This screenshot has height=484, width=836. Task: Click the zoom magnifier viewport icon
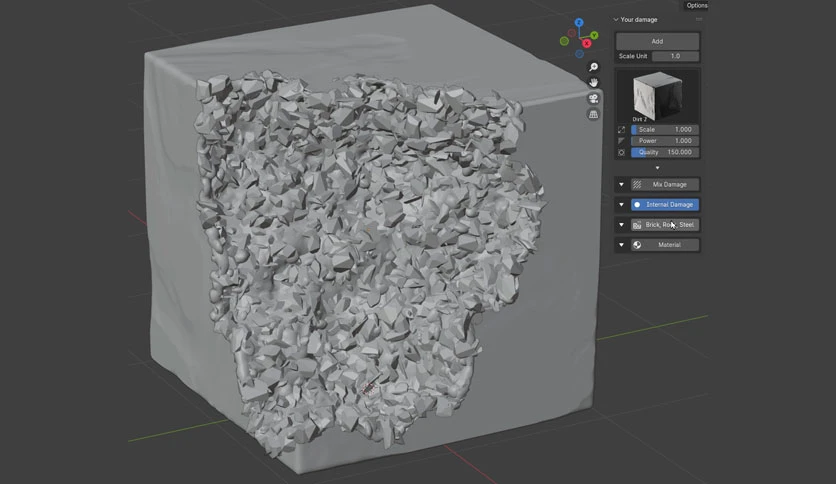coord(593,67)
